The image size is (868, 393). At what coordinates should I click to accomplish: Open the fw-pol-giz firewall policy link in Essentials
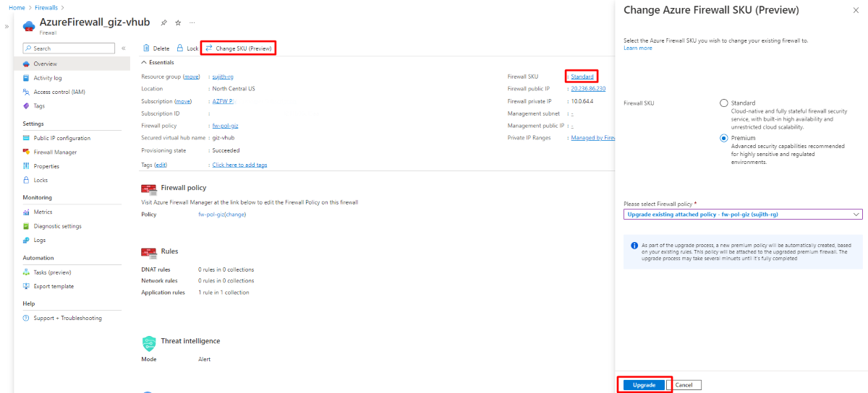click(225, 126)
